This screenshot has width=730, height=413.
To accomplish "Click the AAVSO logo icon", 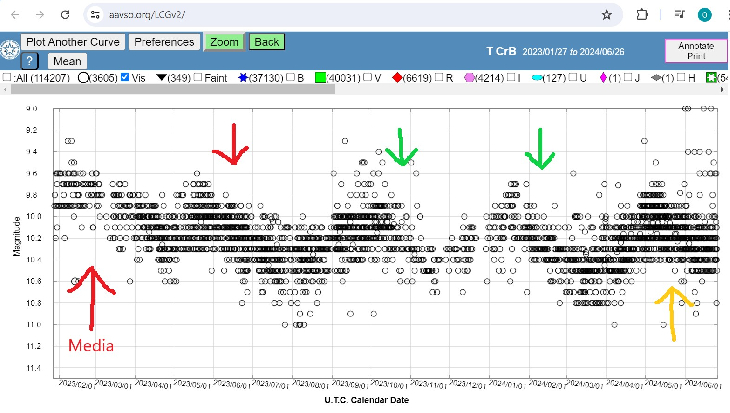I will [10, 51].
